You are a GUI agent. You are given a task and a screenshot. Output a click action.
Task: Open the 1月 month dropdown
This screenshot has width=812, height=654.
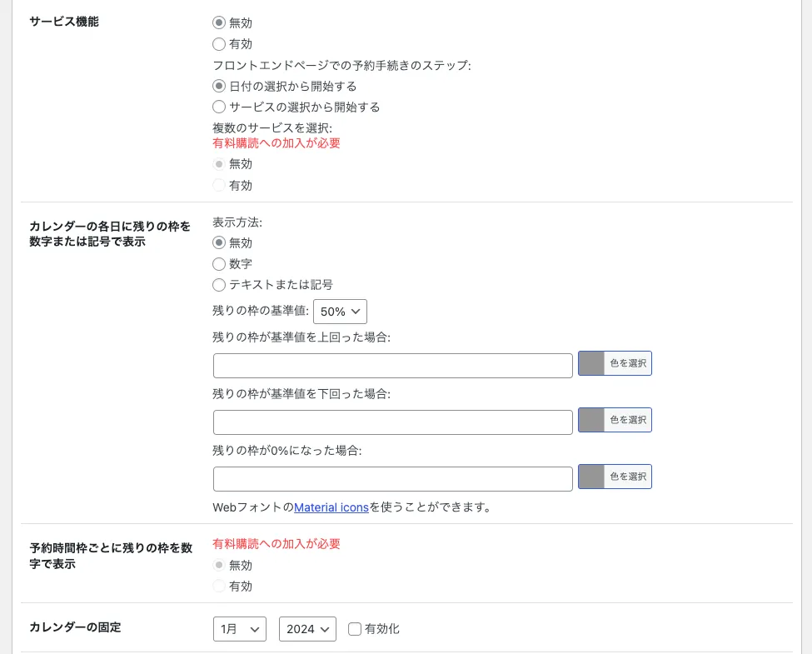click(240, 629)
